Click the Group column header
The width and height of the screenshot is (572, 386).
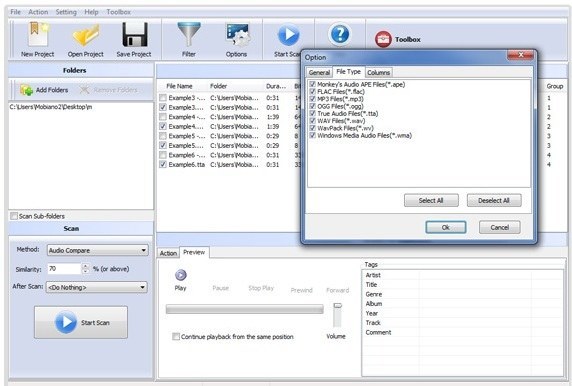[x=554, y=86]
